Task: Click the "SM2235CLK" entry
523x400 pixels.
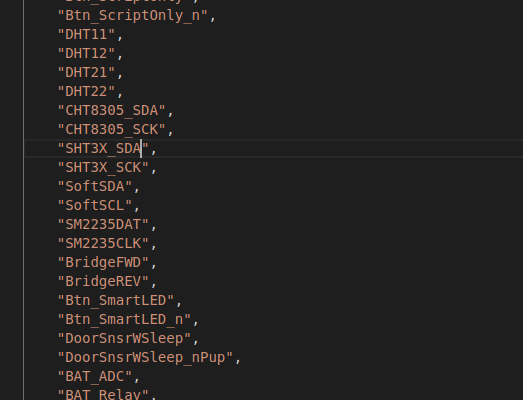Action: (x=103, y=244)
